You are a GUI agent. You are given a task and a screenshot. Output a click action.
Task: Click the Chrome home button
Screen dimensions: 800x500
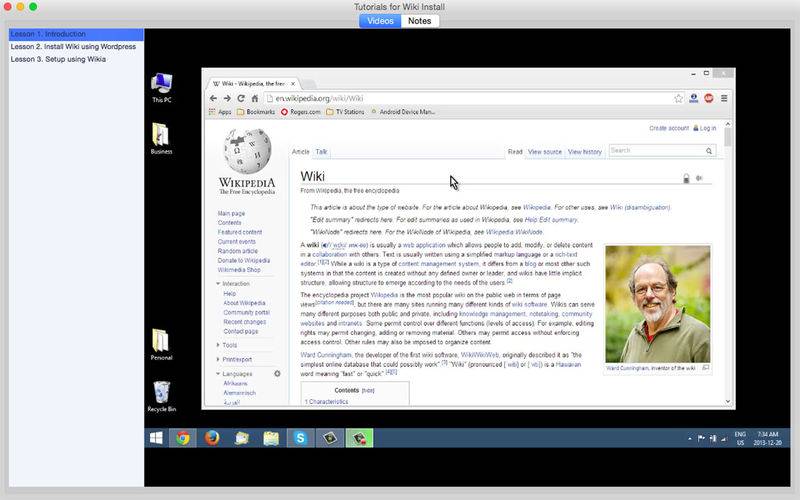tap(255, 98)
